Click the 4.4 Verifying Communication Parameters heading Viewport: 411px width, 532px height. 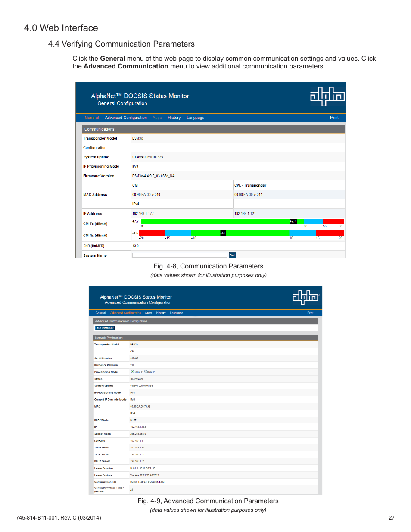[x=121, y=44]
